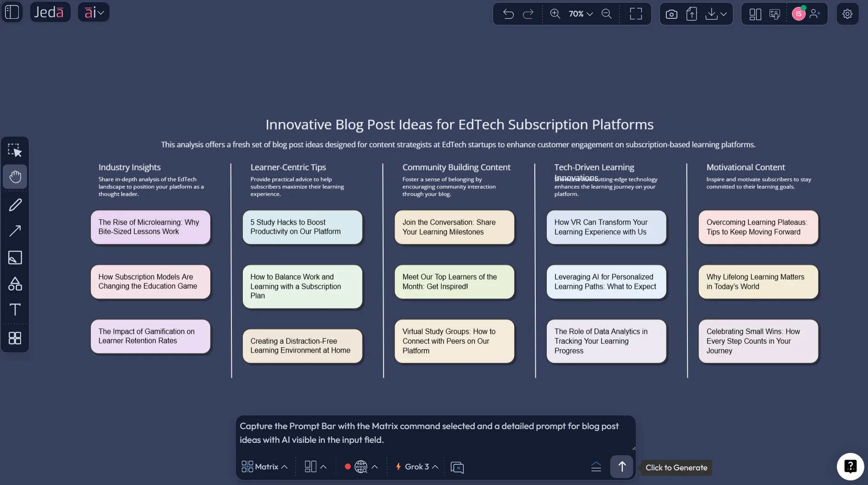Click the pink IS user avatar

[798, 14]
